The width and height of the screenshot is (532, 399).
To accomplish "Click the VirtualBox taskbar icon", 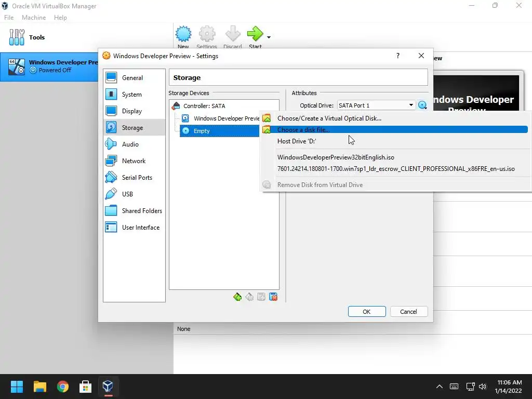I will click(108, 387).
